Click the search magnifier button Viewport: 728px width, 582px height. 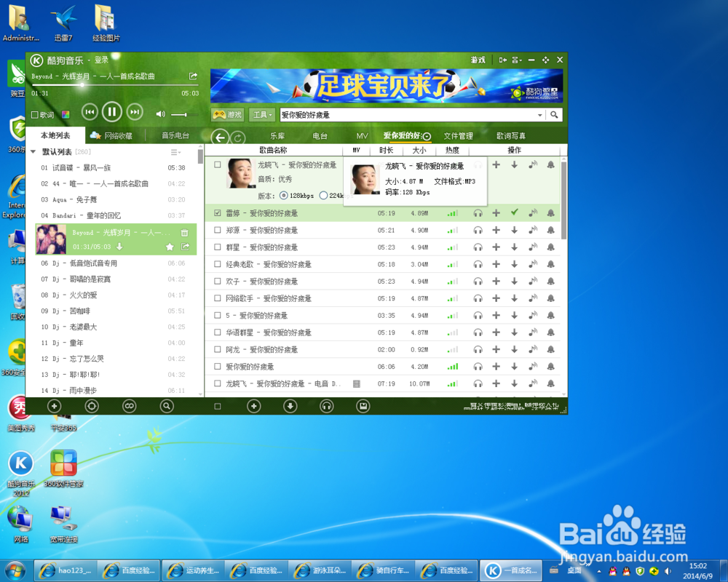pos(554,115)
